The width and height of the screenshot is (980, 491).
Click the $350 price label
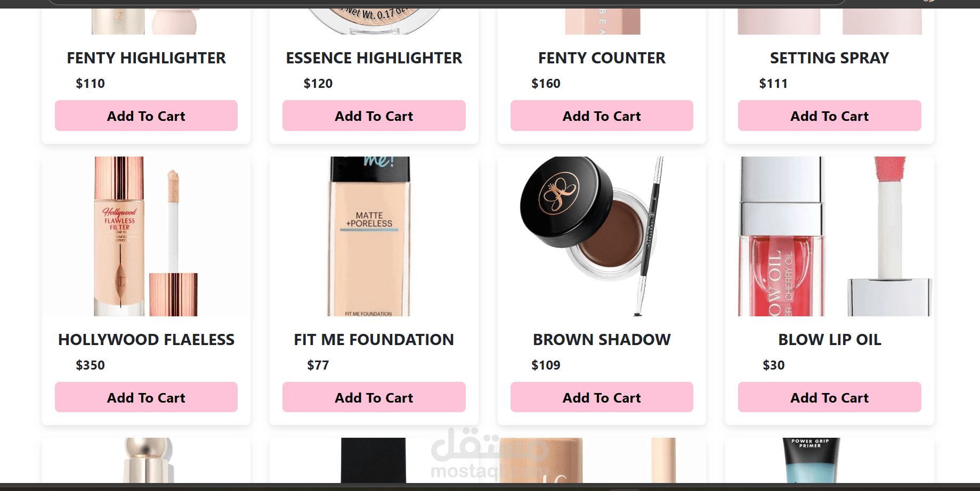coord(90,365)
